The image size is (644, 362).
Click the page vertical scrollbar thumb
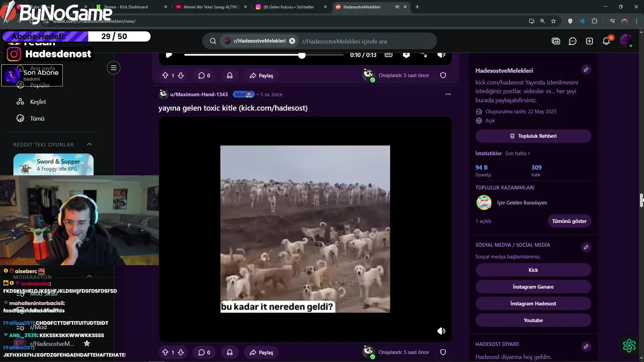(641, 200)
